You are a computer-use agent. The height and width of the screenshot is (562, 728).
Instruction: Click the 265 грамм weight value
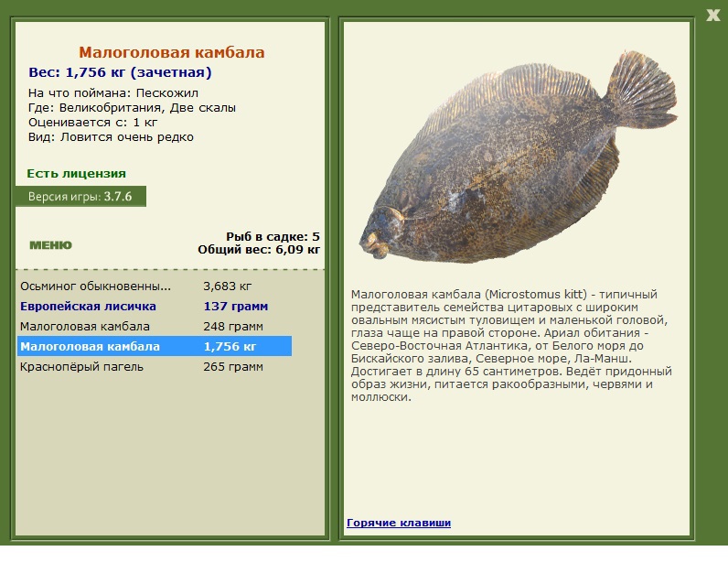tap(233, 367)
